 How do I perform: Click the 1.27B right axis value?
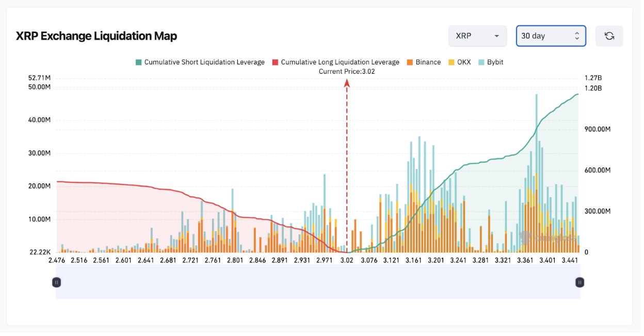pos(593,78)
